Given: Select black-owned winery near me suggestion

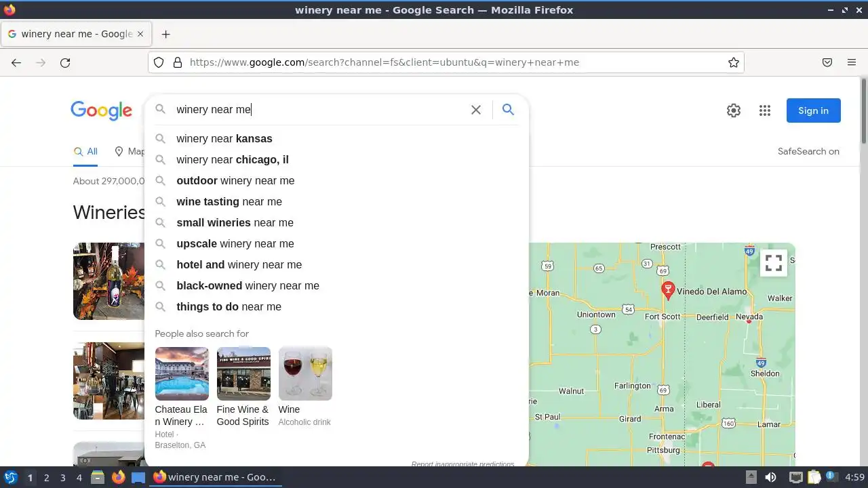Looking at the screenshot, I should [336, 285].
